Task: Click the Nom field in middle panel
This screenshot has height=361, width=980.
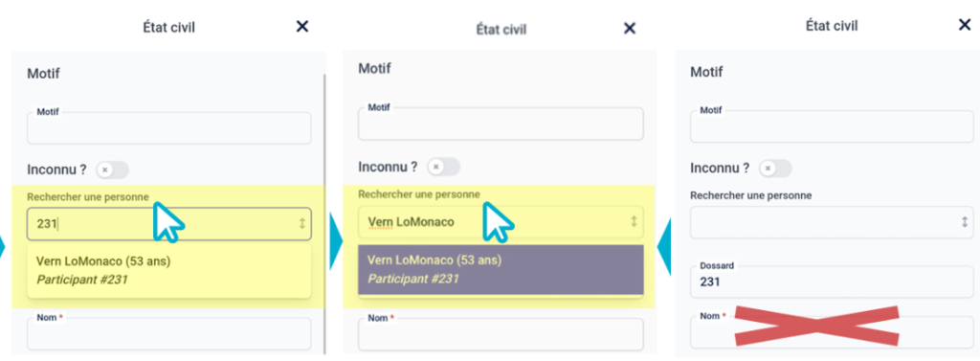Action: coord(501,334)
